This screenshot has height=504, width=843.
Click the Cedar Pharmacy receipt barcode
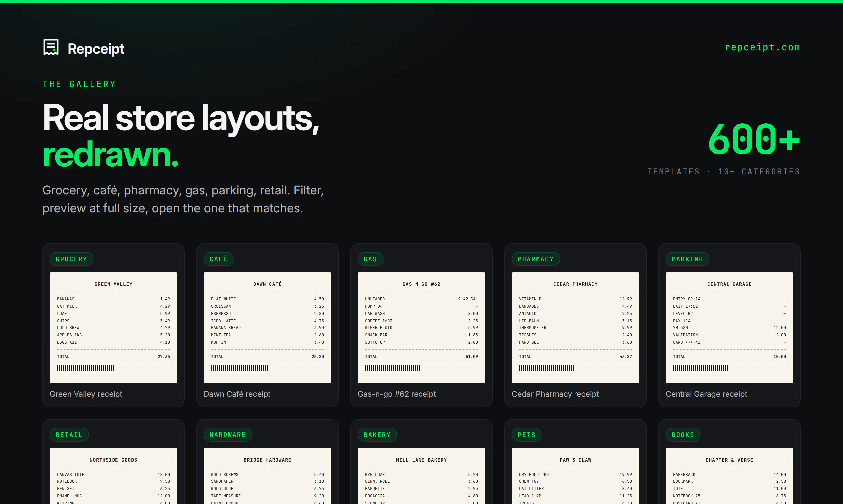[575, 368]
